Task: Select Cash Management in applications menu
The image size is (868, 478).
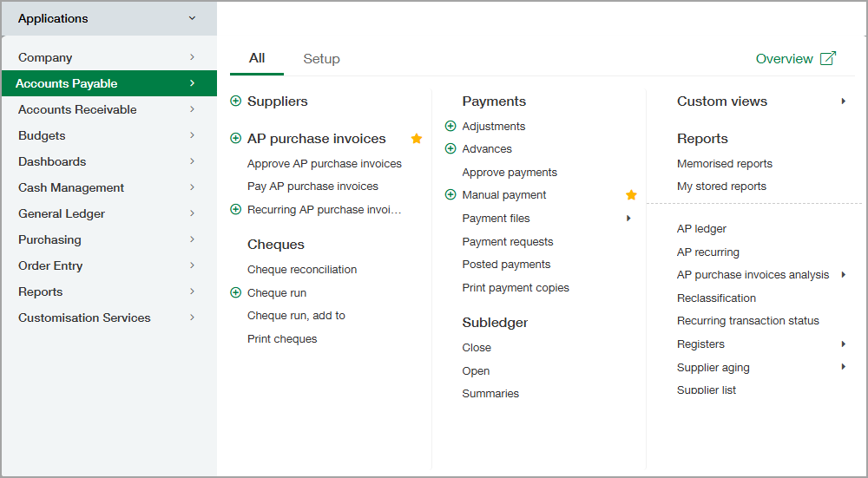Action: [71, 187]
